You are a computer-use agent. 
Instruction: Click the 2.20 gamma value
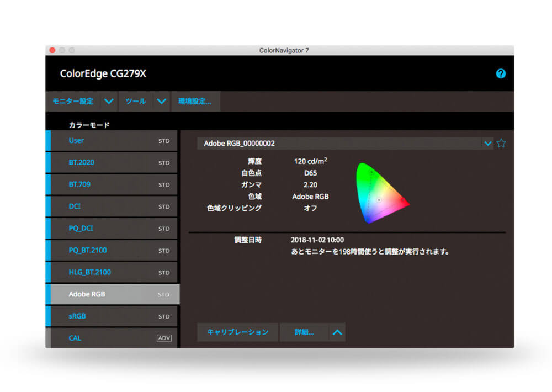pyautogui.click(x=310, y=184)
